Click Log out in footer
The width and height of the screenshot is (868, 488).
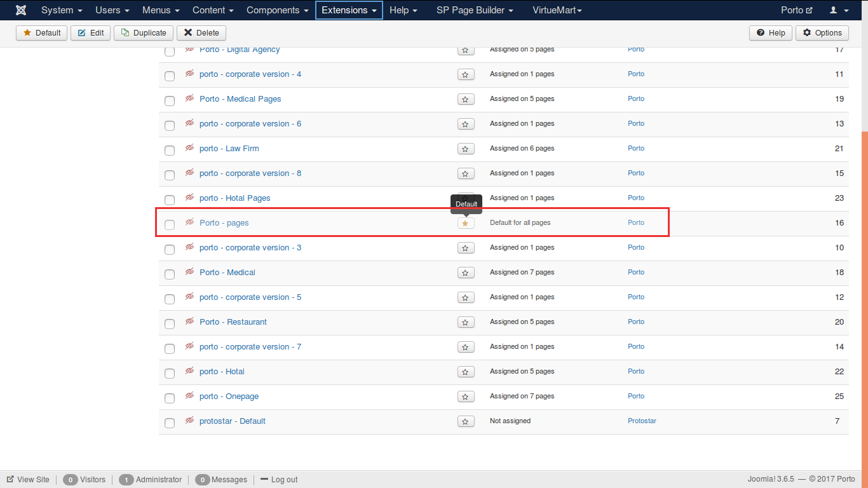(x=278, y=480)
